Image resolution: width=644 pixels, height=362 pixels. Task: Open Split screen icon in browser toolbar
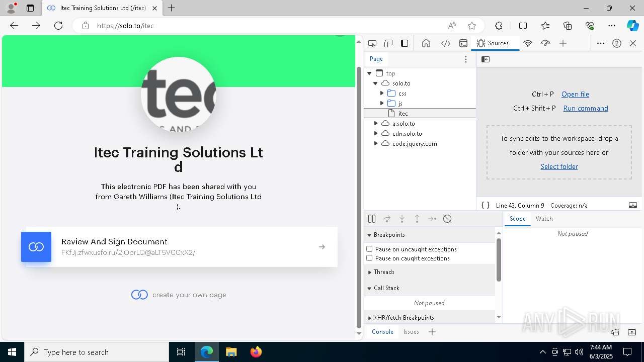pyautogui.click(x=523, y=26)
